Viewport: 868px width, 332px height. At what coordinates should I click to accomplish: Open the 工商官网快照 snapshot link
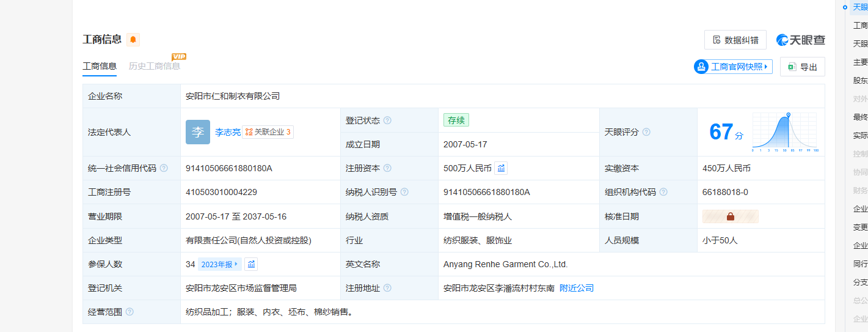tap(733, 67)
